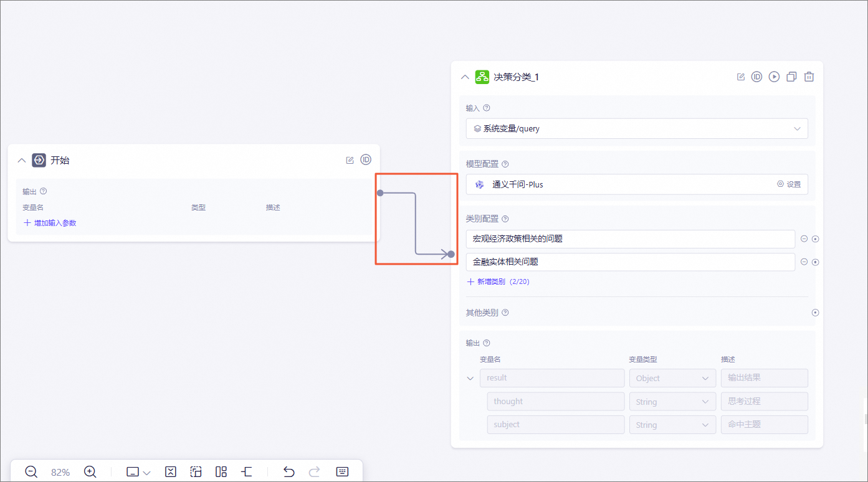Edit the 开始 node name
The image size is (868, 482).
350,160
